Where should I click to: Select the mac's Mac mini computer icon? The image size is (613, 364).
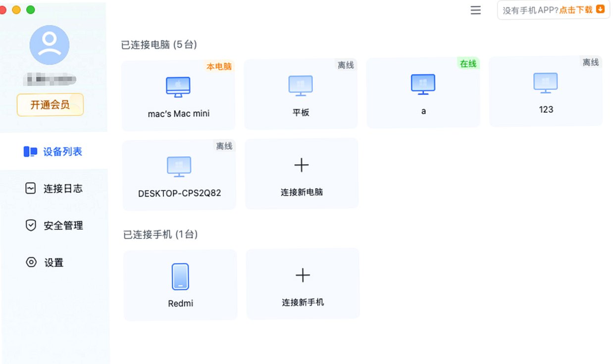[178, 87]
